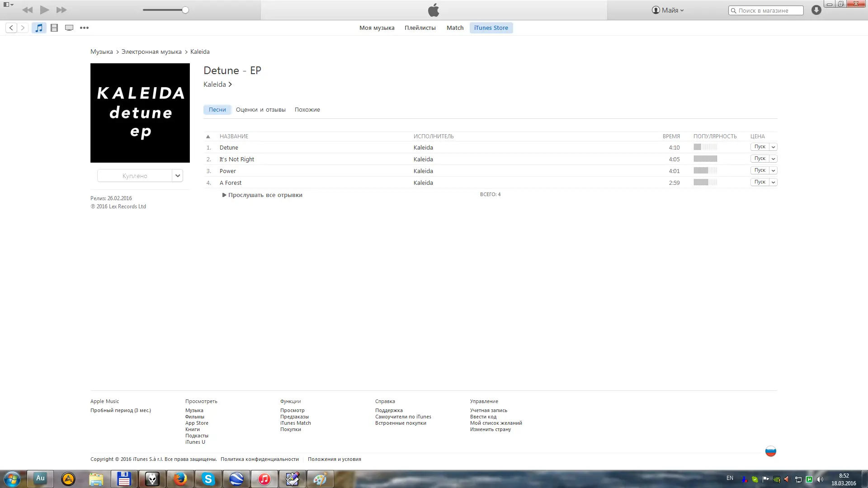Skip to the next track

click(x=61, y=10)
